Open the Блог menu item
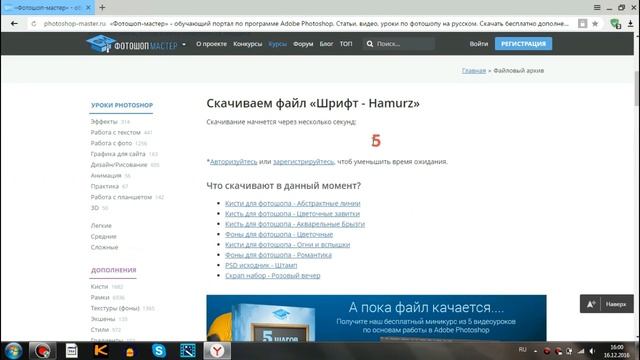The image size is (640, 360). (326, 44)
